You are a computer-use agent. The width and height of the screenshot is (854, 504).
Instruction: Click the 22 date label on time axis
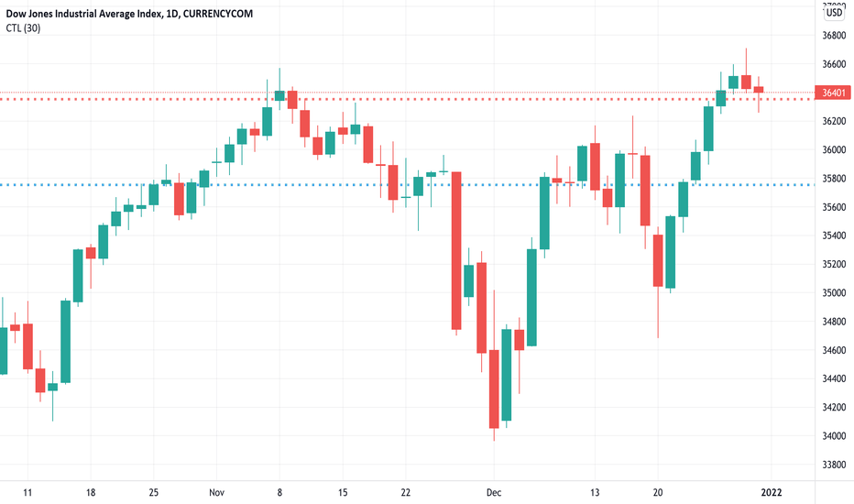pos(405,493)
